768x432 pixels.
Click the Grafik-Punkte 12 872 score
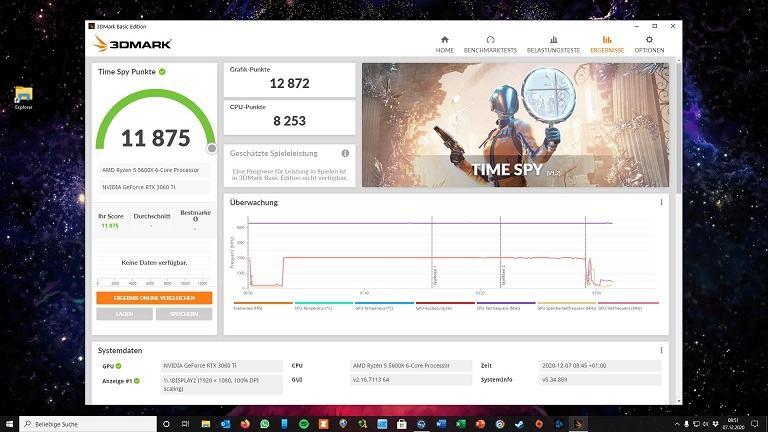coord(289,83)
